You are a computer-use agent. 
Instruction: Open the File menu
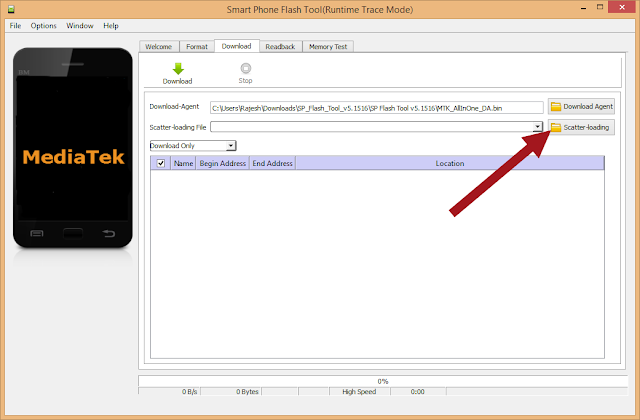(16, 26)
